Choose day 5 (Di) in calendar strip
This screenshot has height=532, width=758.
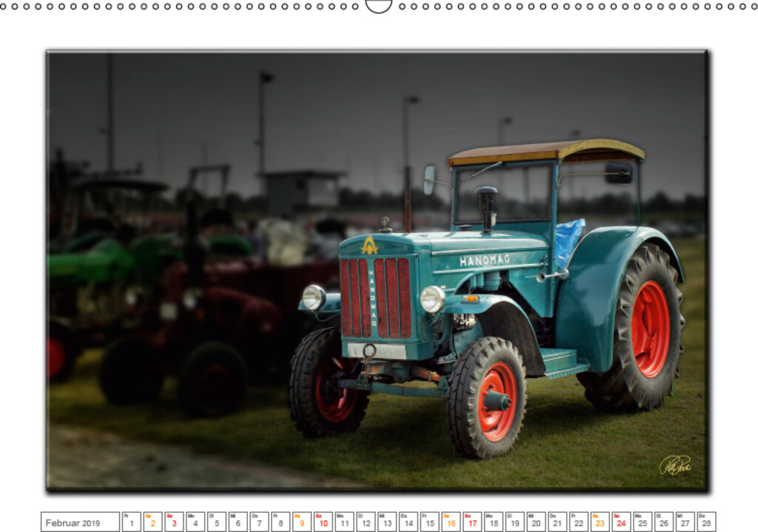coord(217,522)
